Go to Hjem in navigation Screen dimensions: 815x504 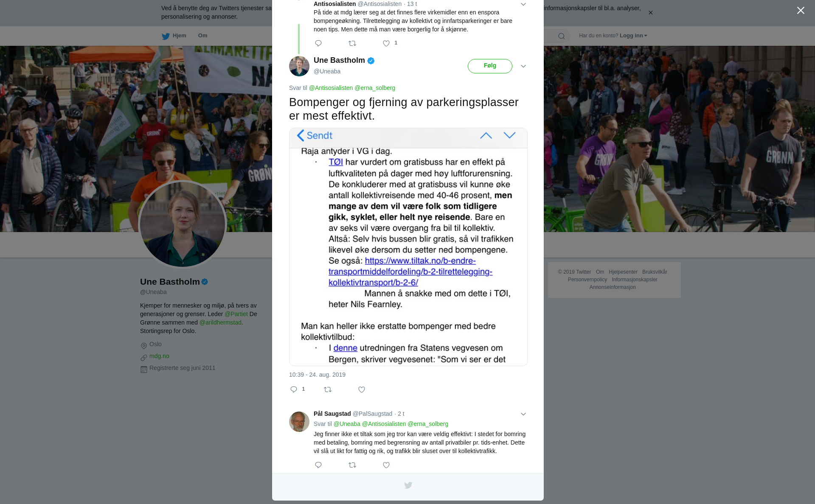coord(174,36)
